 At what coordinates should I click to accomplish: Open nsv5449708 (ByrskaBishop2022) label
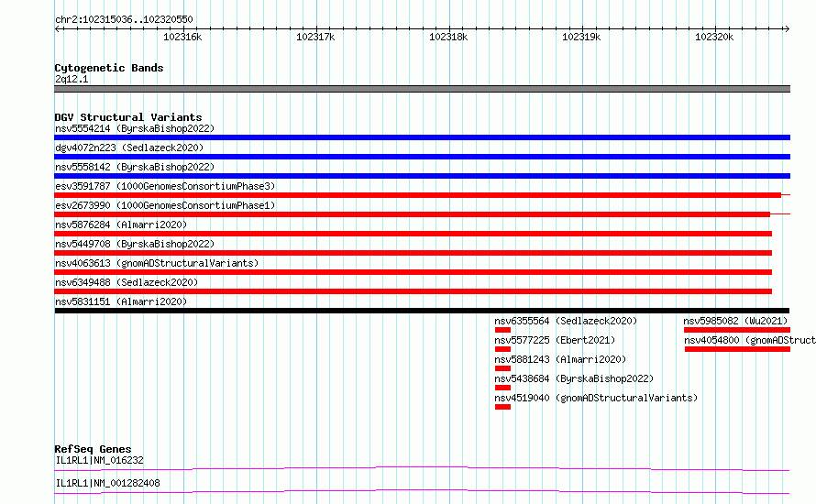(x=135, y=244)
